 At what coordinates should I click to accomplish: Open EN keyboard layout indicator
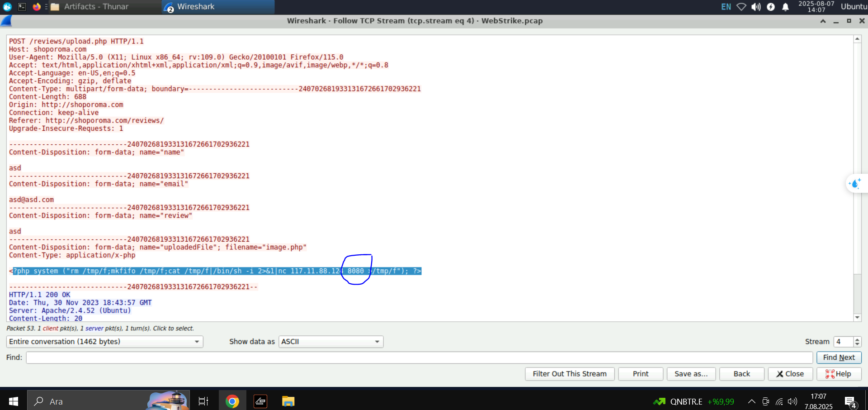tap(726, 7)
